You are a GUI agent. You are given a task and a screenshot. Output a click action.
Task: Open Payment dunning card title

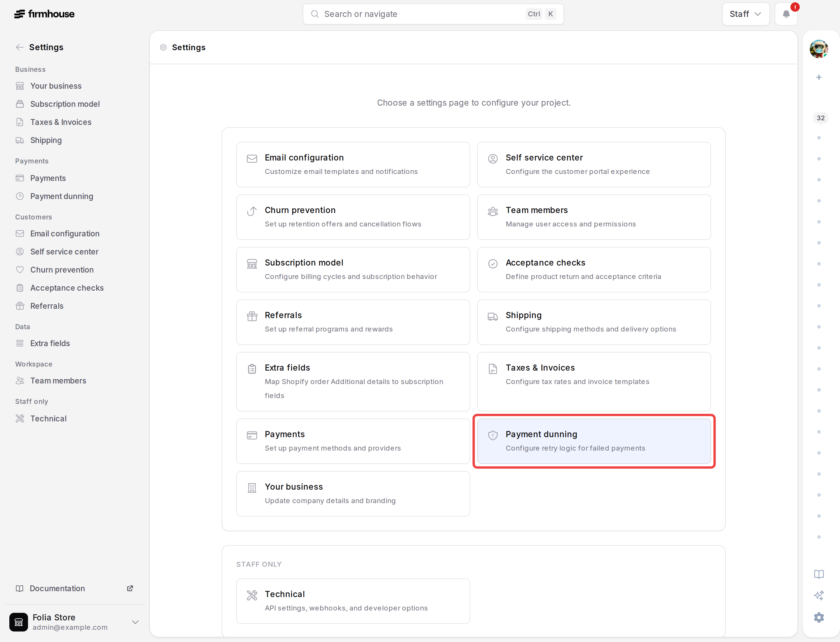541,434
